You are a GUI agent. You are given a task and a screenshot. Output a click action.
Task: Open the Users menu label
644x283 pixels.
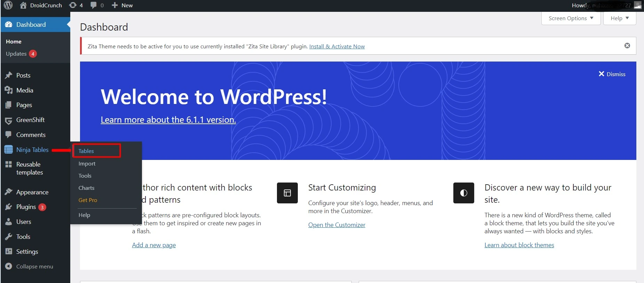[24, 222]
